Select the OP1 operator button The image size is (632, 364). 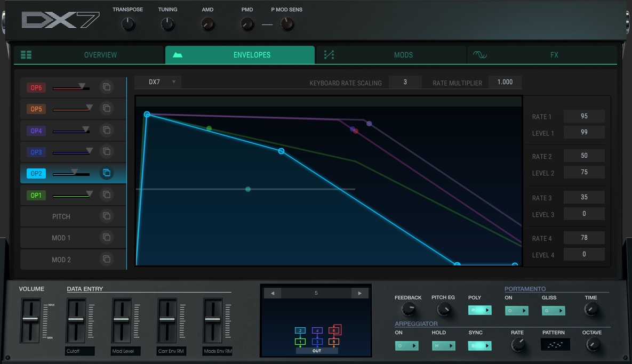[36, 195]
